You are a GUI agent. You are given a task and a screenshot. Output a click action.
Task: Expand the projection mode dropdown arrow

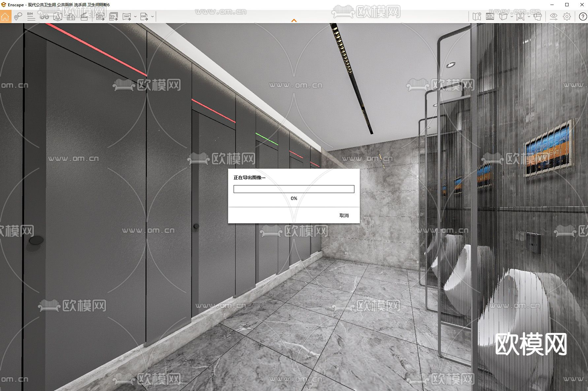(x=512, y=16)
